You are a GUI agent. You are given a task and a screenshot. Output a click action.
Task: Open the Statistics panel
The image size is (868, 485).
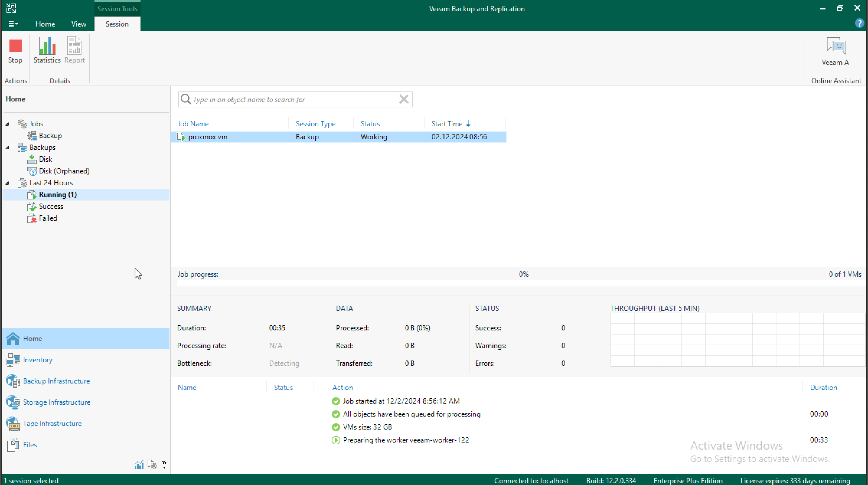47,51
